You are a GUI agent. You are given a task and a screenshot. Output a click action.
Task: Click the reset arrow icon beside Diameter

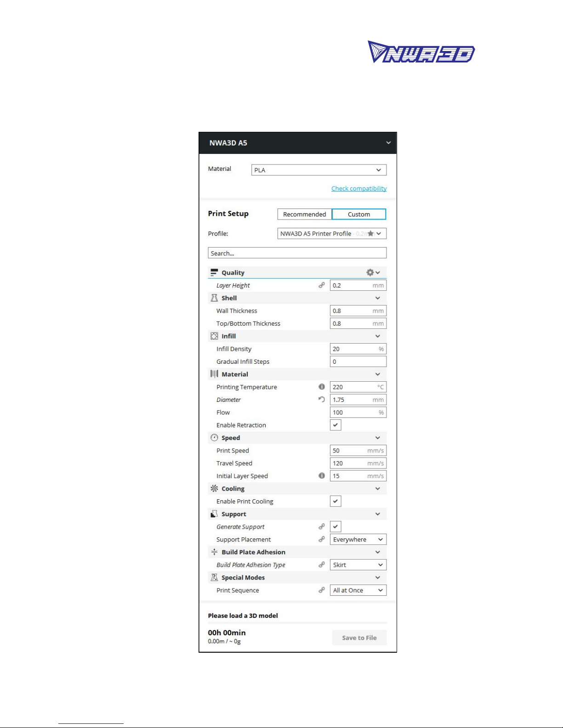tap(322, 400)
